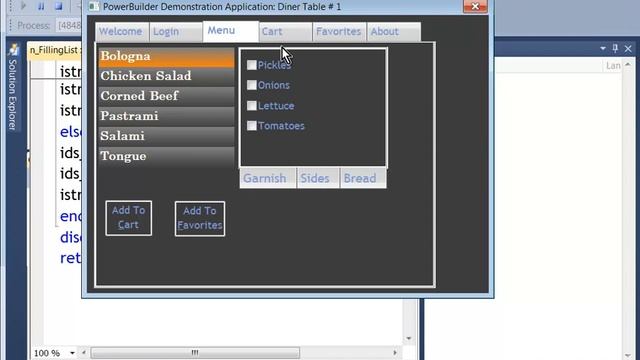This screenshot has height=360, width=640.
Task: Click the Add To Favorites button
Action: click(x=200, y=218)
